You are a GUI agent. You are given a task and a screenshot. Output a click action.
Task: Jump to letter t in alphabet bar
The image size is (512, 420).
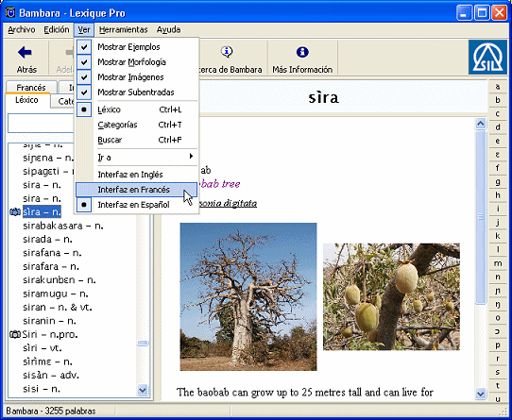pos(498,386)
